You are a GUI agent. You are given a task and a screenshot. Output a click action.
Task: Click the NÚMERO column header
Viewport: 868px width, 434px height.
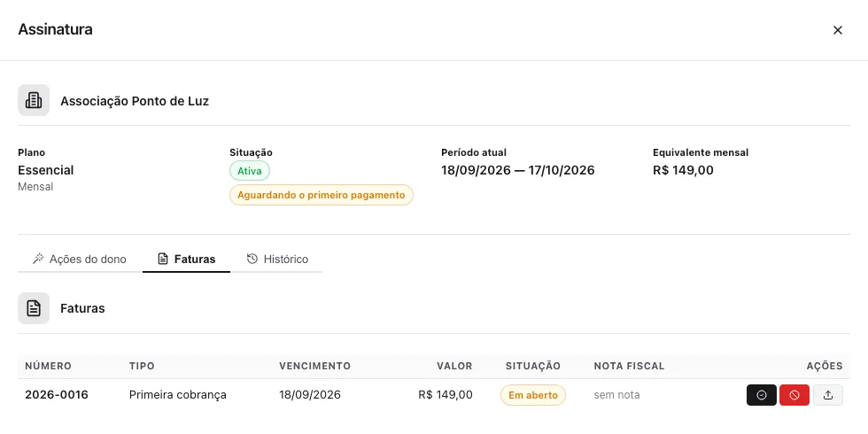coord(48,366)
